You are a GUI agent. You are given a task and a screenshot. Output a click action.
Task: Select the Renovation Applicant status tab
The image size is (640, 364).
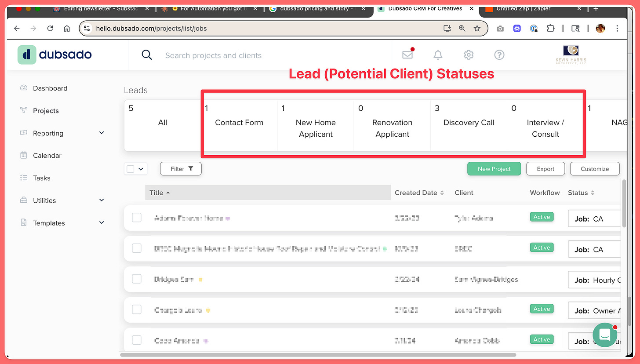(392, 125)
